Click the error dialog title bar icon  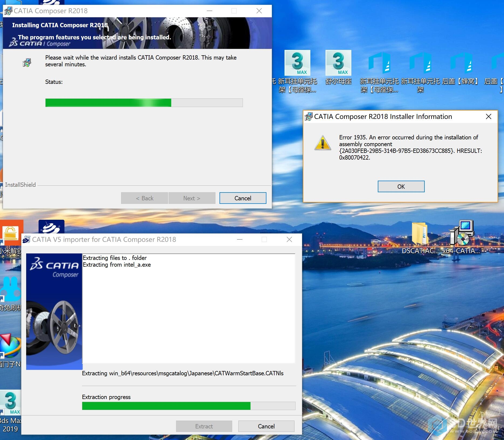pyautogui.click(x=308, y=116)
